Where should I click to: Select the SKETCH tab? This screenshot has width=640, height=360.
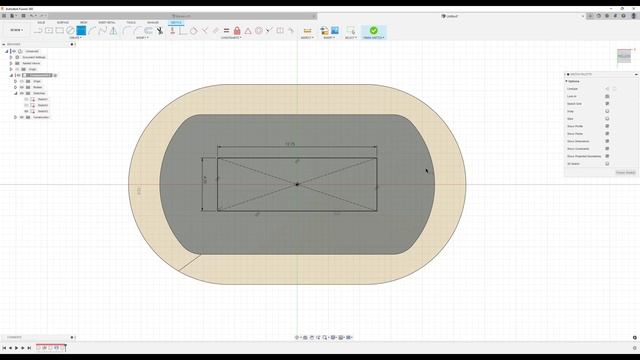click(176, 22)
